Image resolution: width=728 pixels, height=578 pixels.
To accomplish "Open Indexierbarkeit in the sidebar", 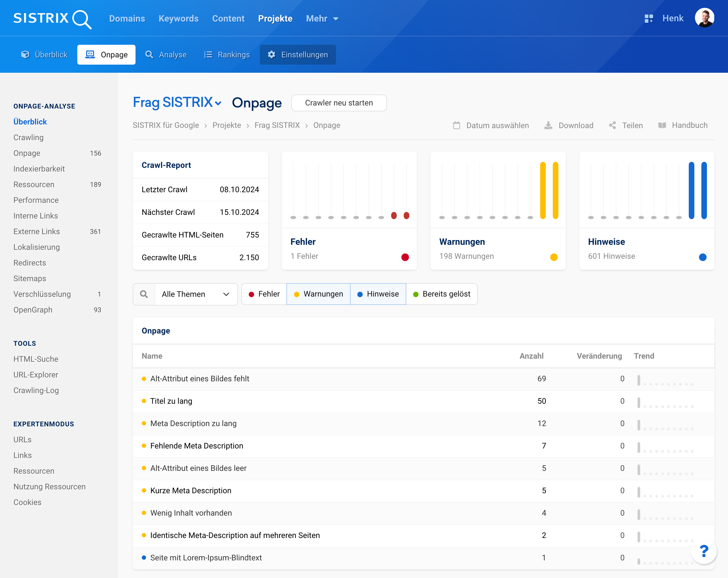I will click(x=39, y=169).
